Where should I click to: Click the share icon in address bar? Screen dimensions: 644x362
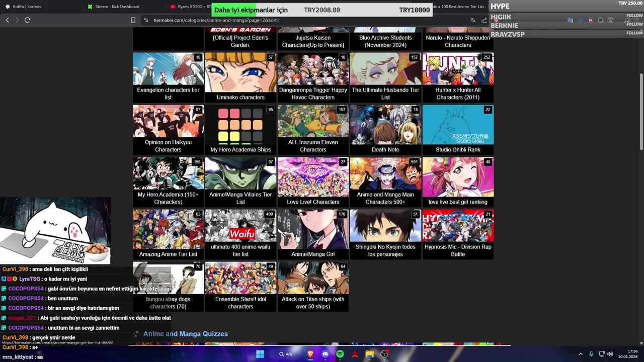(484, 20)
